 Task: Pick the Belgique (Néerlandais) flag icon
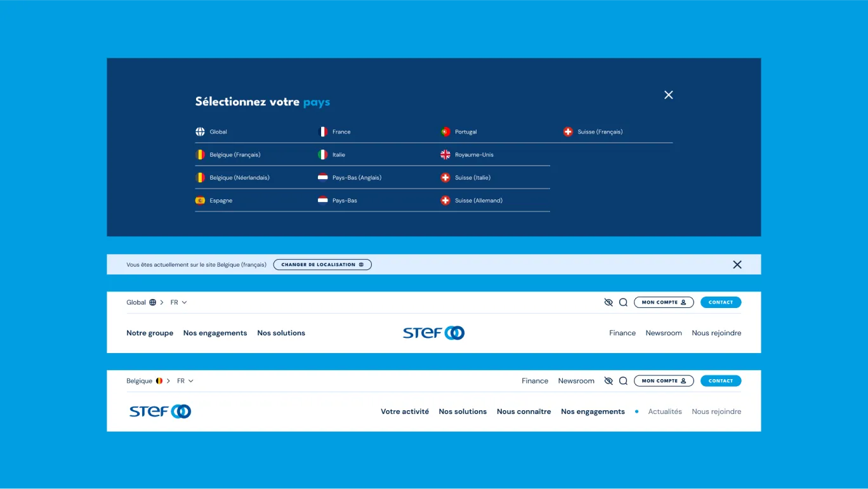(200, 178)
